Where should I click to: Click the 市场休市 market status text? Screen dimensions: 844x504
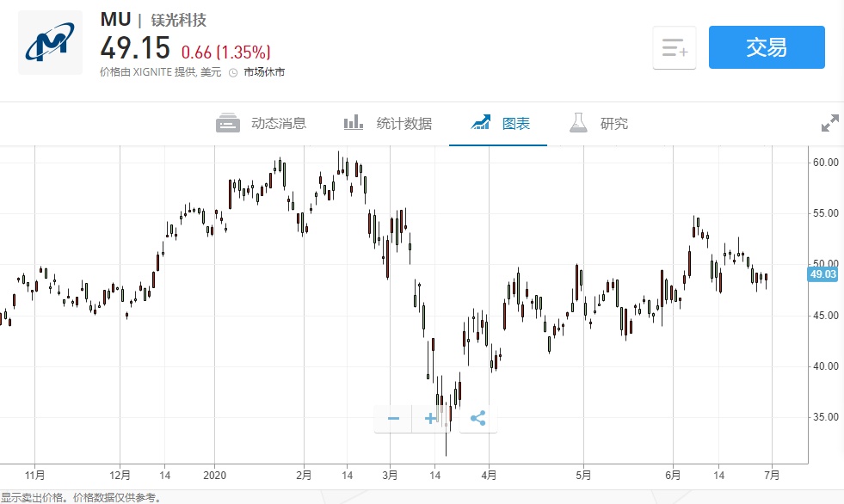(x=264, y=73)
